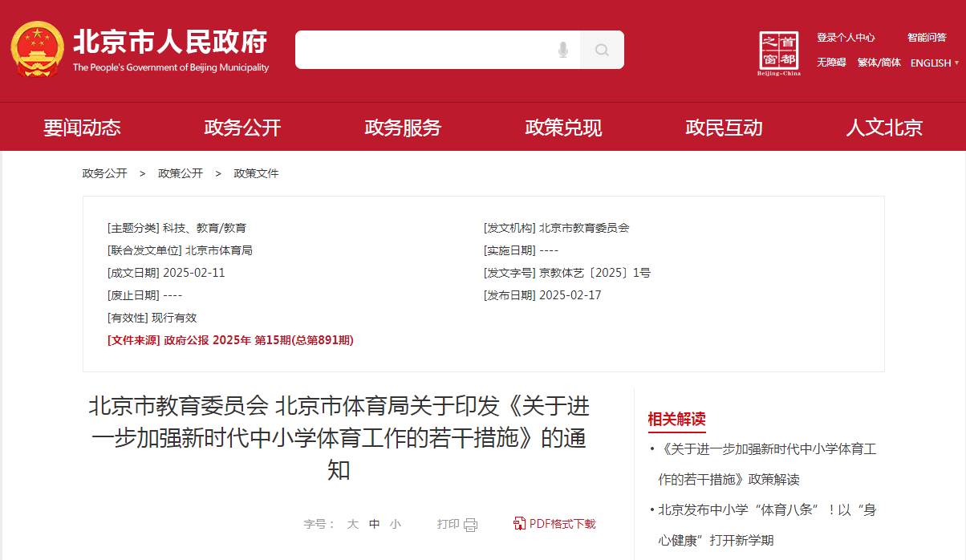Viewport: 966px width, 560px height.
Task: Open the Beijing-China capital window logo
Action: tap(778, 54)
